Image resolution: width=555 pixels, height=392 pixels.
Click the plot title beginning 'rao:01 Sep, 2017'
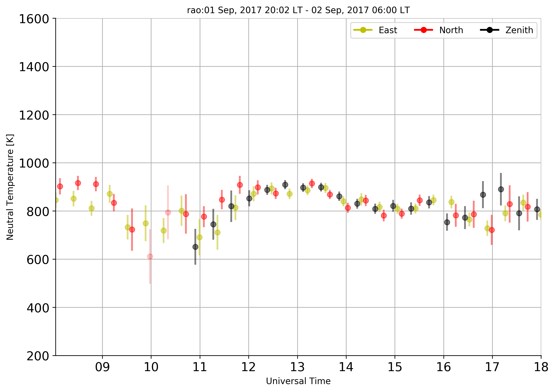tap(298, 10)
